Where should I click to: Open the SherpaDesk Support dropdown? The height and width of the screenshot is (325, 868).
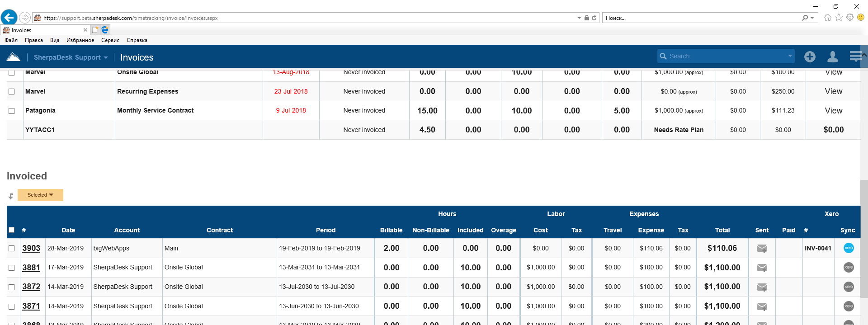71,57
